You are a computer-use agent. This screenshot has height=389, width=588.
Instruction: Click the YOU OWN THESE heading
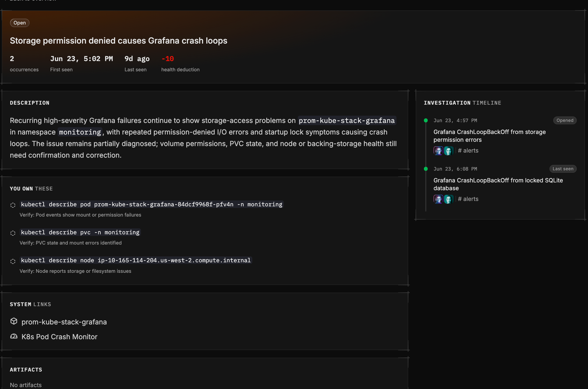coord(31,189)
